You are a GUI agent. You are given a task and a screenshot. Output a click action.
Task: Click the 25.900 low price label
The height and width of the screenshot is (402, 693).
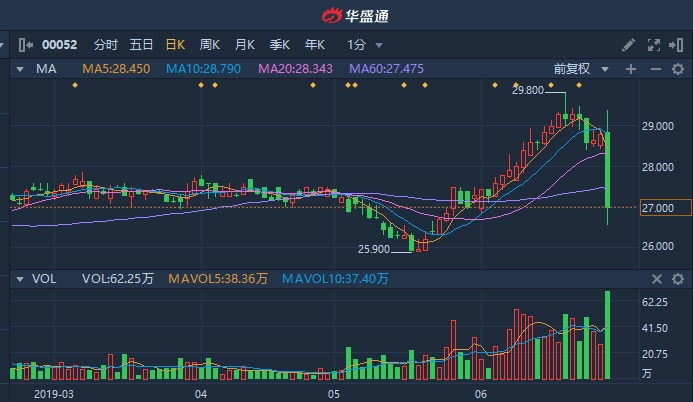374,249
